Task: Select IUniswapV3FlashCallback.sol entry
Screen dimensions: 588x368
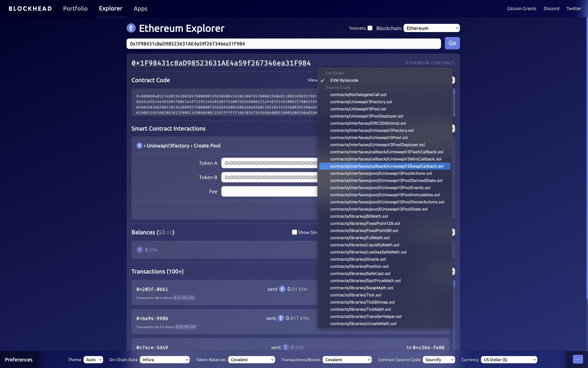Action: point(385,152)
